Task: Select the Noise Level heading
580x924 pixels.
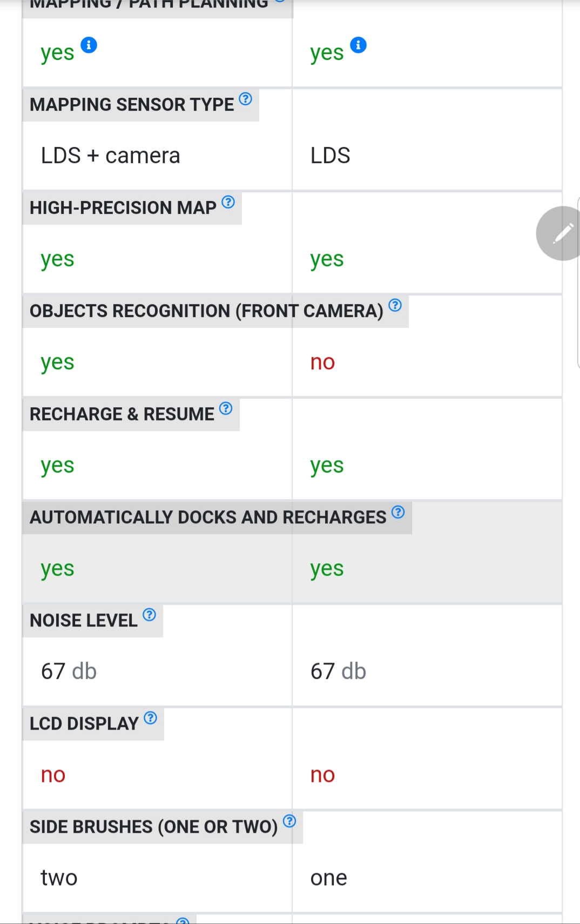Action: tap(84, 621)
